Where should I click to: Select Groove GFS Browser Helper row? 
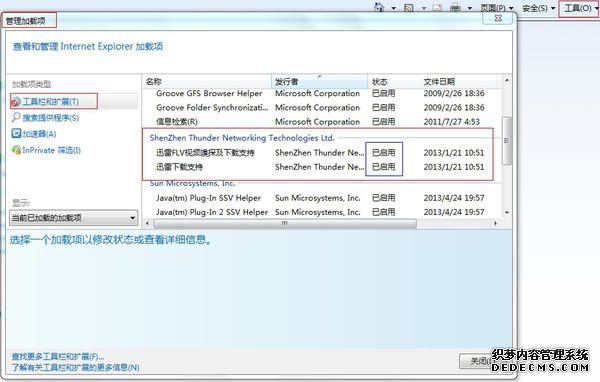click(x=321, y=93)
